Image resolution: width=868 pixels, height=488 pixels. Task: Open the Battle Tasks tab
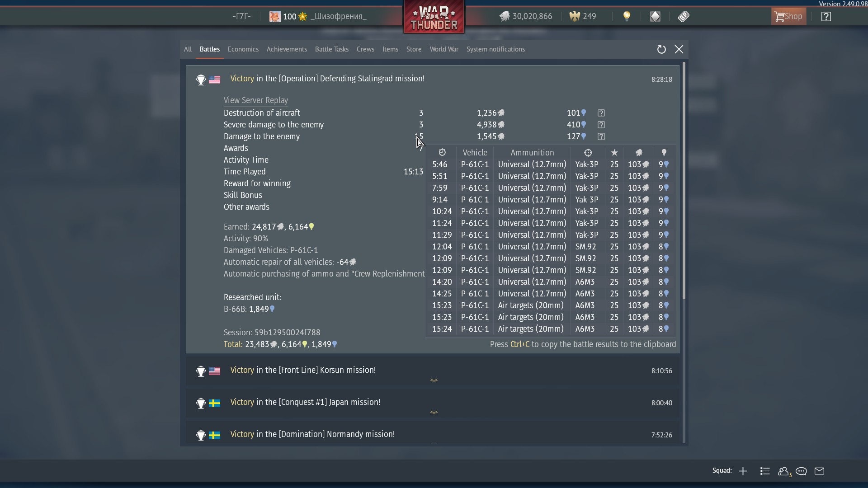[x=331, y=49]
